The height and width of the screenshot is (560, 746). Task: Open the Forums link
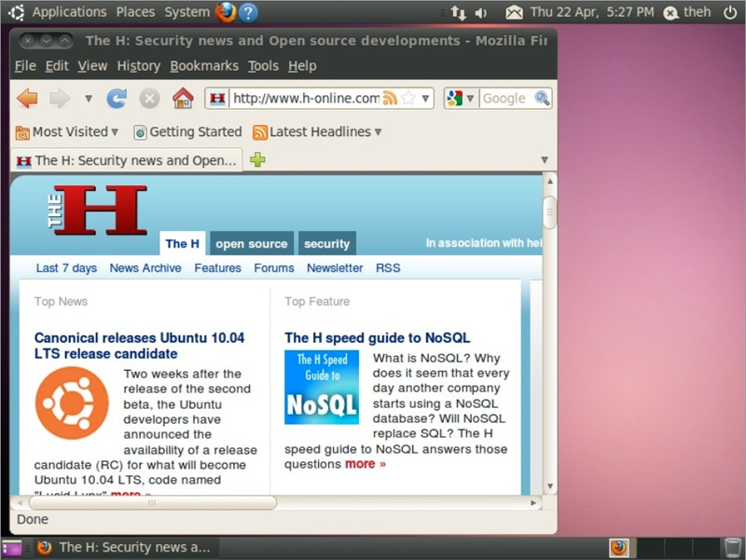pos(273,268)
